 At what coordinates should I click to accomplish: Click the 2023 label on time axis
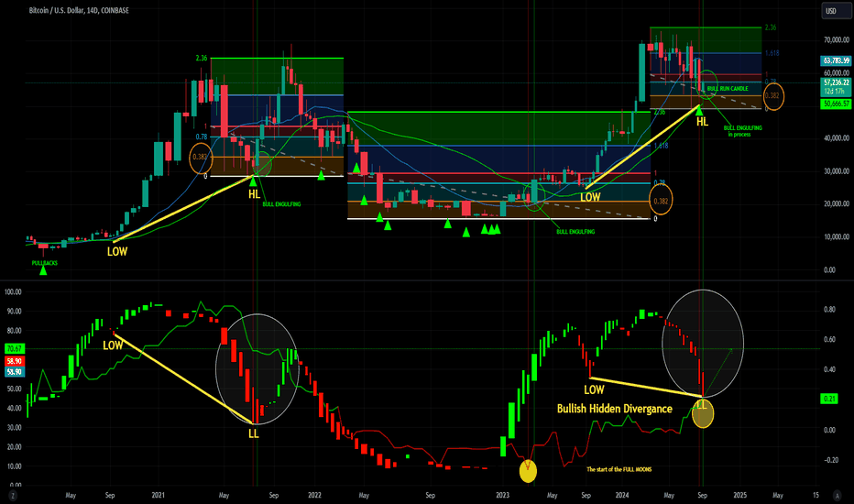coord(502,495)
